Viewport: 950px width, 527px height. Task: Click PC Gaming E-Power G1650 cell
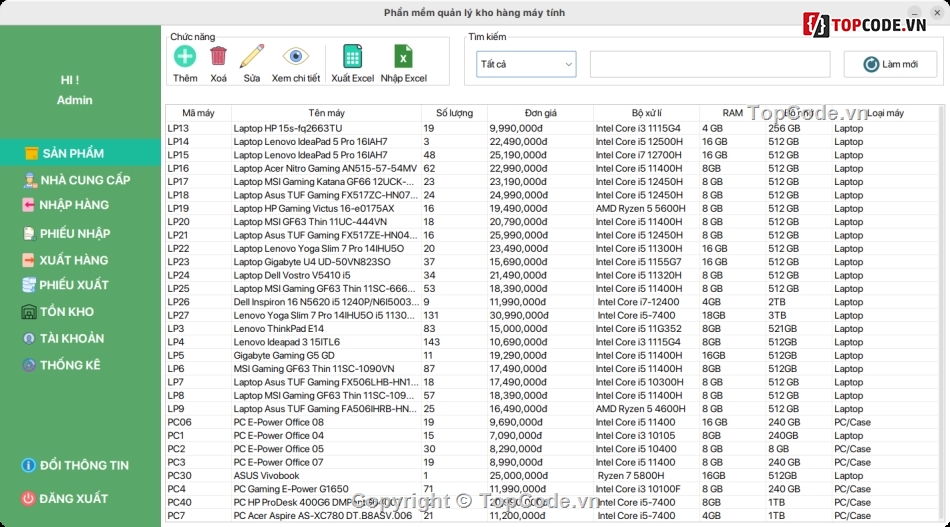pyautogui.click(x=326, y=489)
